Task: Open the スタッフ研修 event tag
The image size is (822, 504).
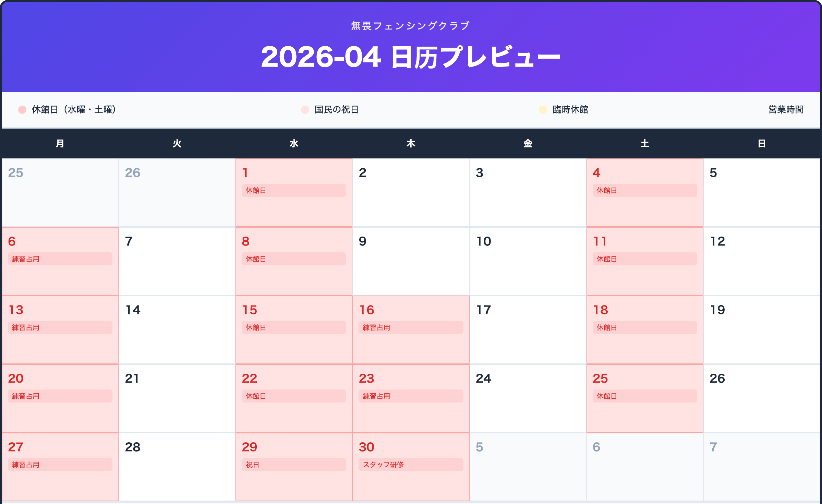Action: click(x=411, y=465)
